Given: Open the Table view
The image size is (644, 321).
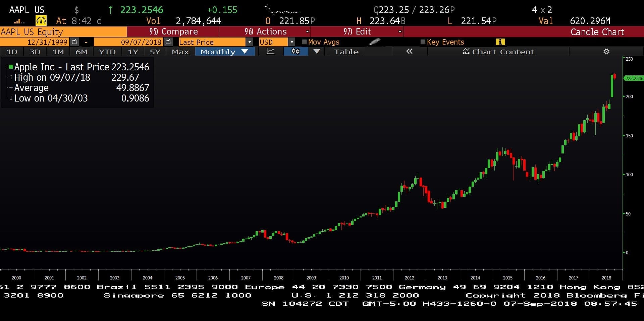Looking at the screenshot, I should pyautogui.click(x=346, y=52).
